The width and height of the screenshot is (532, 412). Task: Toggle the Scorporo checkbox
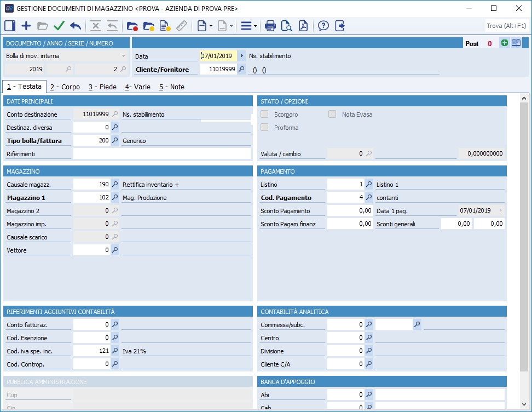pyautogui.click(x=264, y=115)
